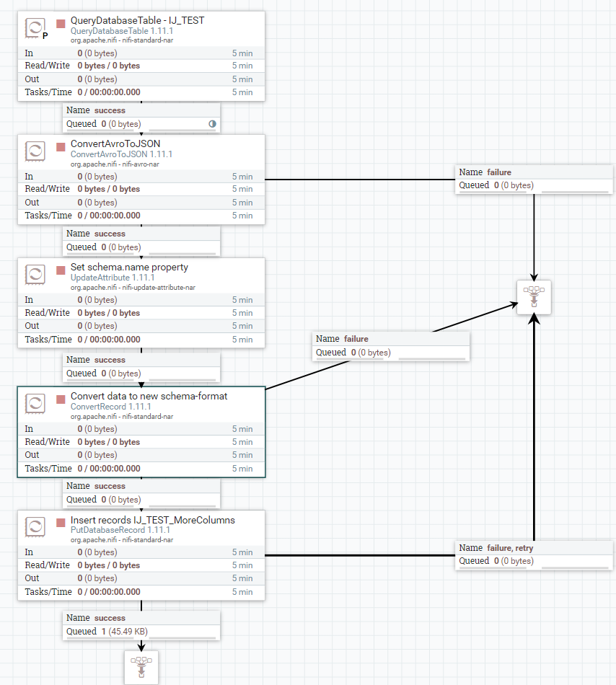Select the 'failure, retry' connection label
616x685 pixels.
pyautogui.click(x=534, y=554)
